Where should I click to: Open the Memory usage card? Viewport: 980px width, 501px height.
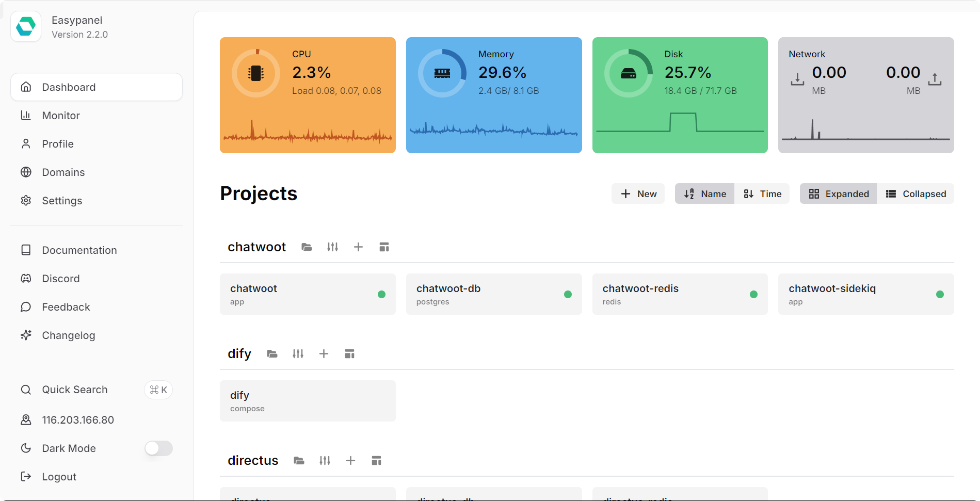pyautogui.click(x=494, y=95)
